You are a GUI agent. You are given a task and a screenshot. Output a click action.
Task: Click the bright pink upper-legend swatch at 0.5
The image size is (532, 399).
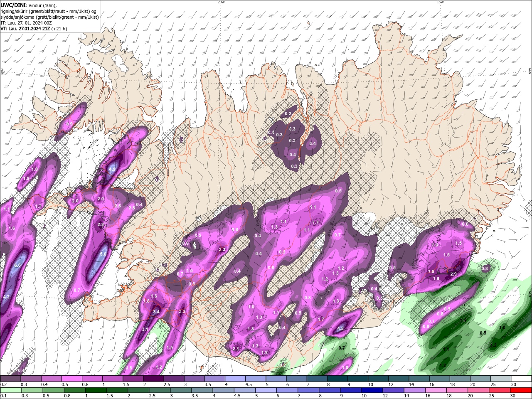click(x=71, y=379)
